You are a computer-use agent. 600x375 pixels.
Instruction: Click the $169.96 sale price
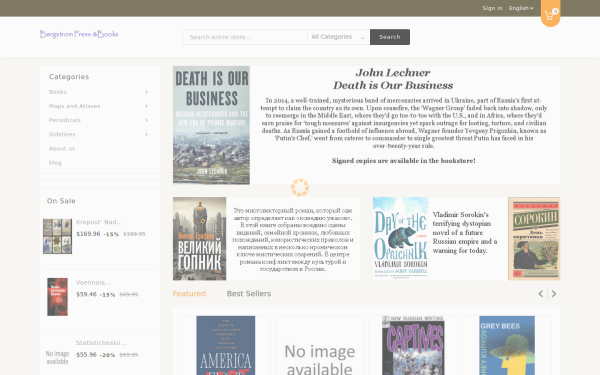coord(88,234)
